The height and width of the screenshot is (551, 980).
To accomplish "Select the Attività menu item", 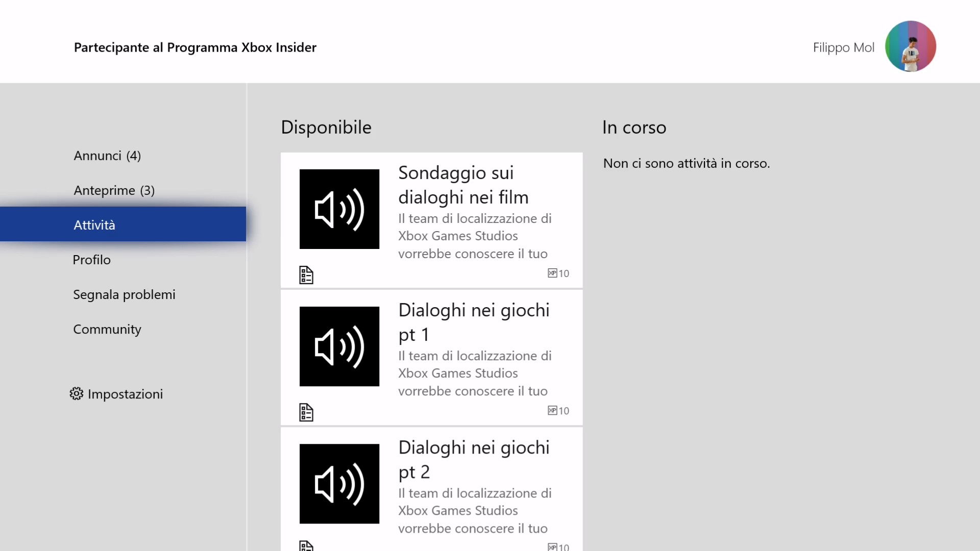I will (122, 224).
